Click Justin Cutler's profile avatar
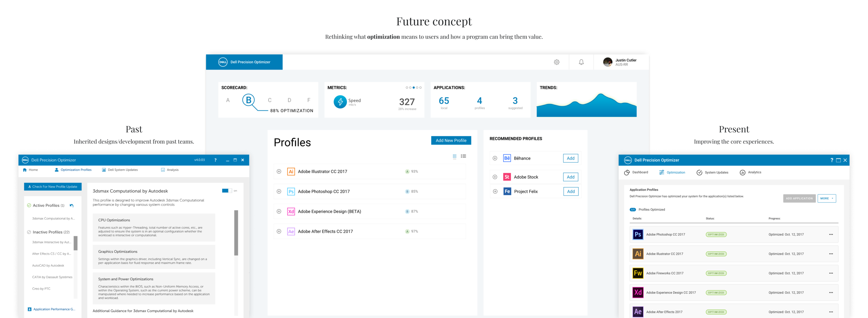 608,62
